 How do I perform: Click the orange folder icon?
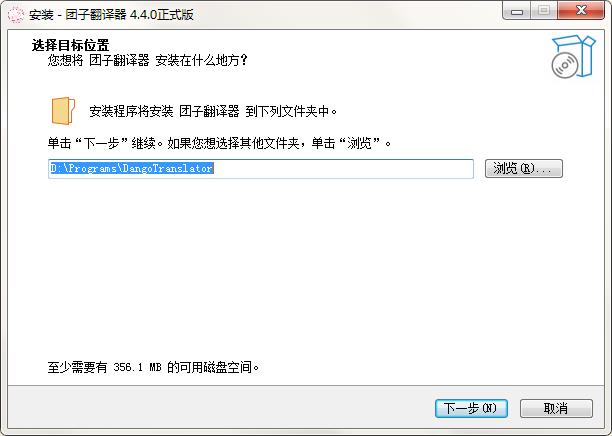coord(63,111)
